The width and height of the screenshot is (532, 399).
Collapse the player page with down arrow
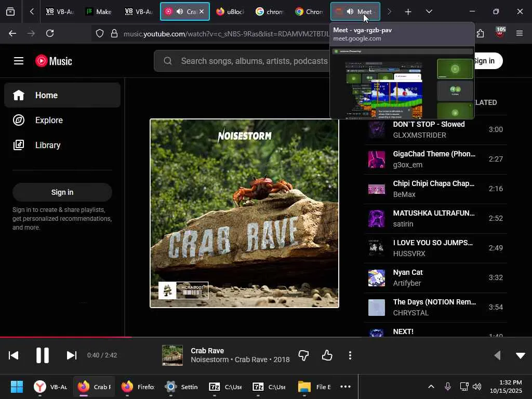[521, 355]
